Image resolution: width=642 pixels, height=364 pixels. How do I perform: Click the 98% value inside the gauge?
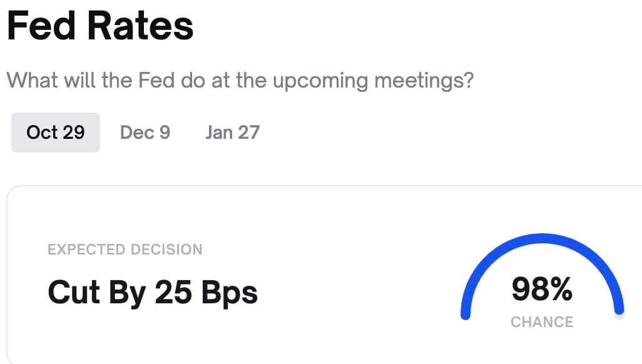(542, 289)
